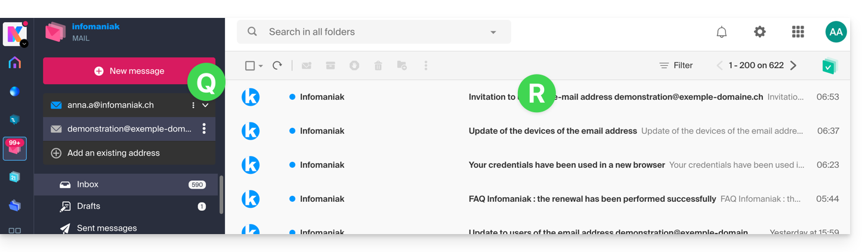Expand the search folder dropdown arrow

pos(493,32)
